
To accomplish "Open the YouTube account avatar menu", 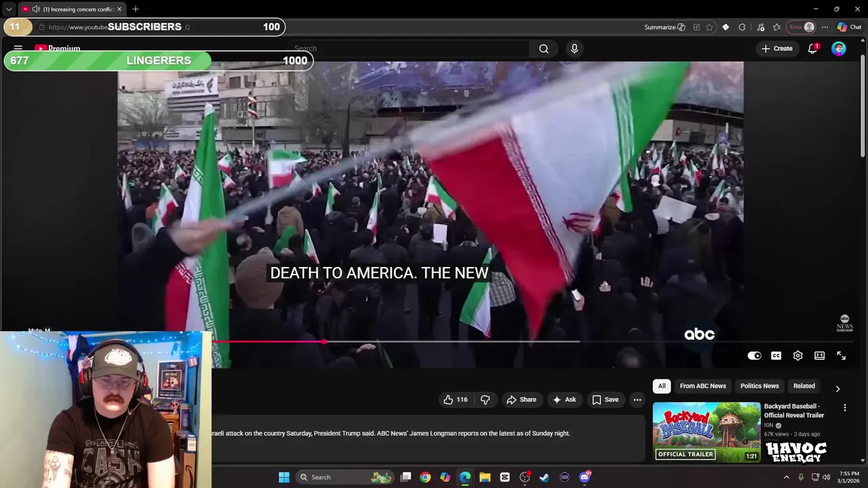I will pyautogui.click(x=839, y=49).
